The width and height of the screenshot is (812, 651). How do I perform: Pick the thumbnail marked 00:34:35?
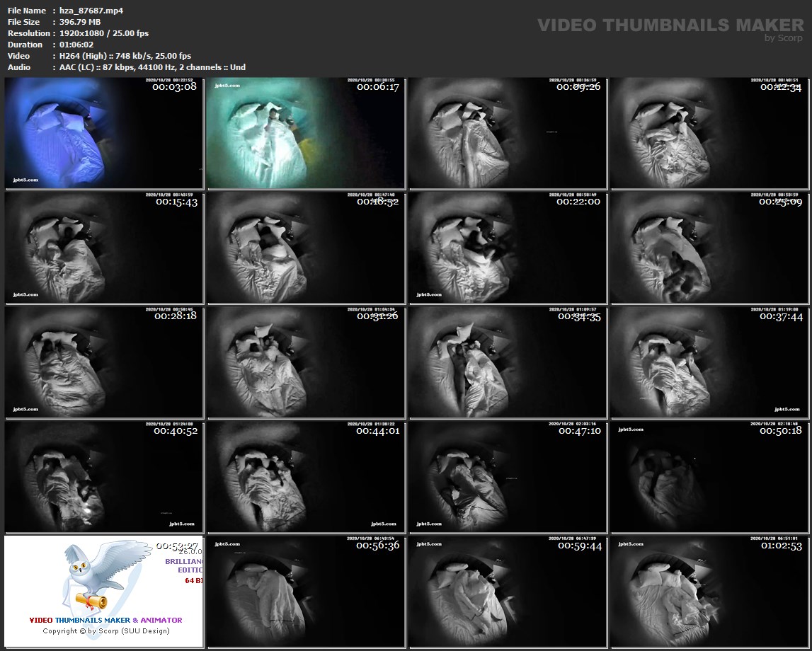click(508, 362)
